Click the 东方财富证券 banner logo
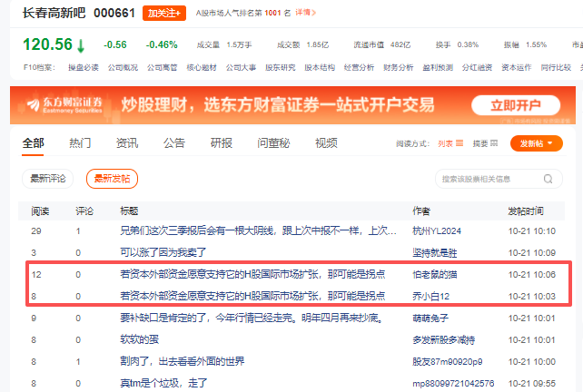 [64, 104]
